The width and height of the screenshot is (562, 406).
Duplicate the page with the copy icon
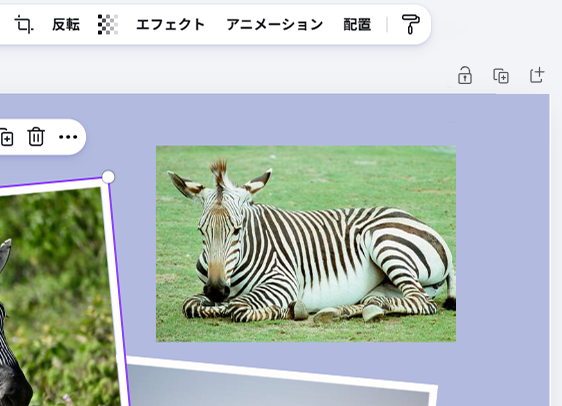coord(501,76)
